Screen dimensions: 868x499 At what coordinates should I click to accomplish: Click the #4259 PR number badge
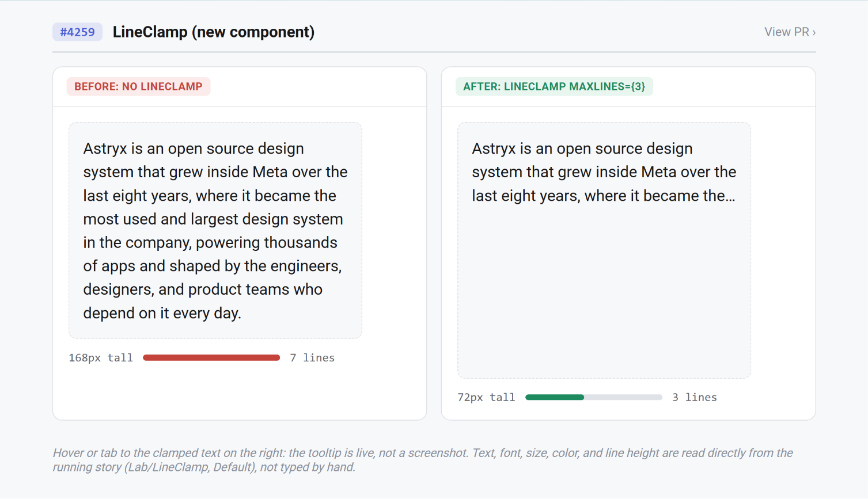[x=77, y=32]
